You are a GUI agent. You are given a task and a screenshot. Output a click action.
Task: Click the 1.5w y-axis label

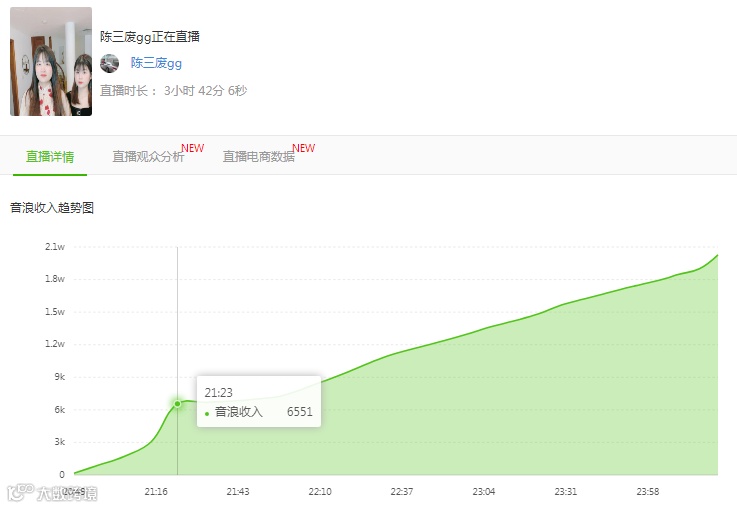click(55, 312)
